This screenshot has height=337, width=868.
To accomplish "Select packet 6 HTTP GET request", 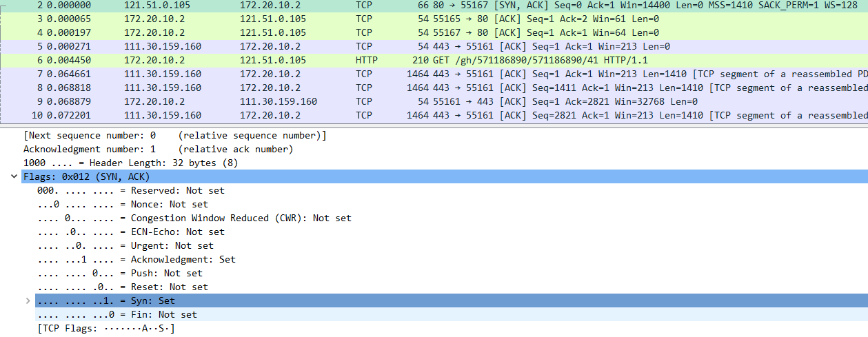I will pyautogui.click(x=434, y=60).
